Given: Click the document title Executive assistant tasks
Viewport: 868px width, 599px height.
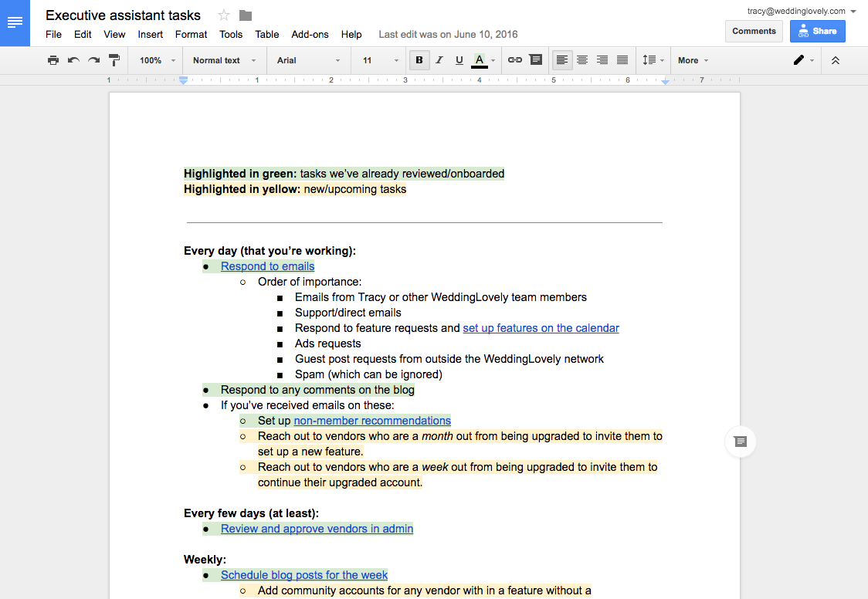Looking at the screenshot, I should [123, 15].
